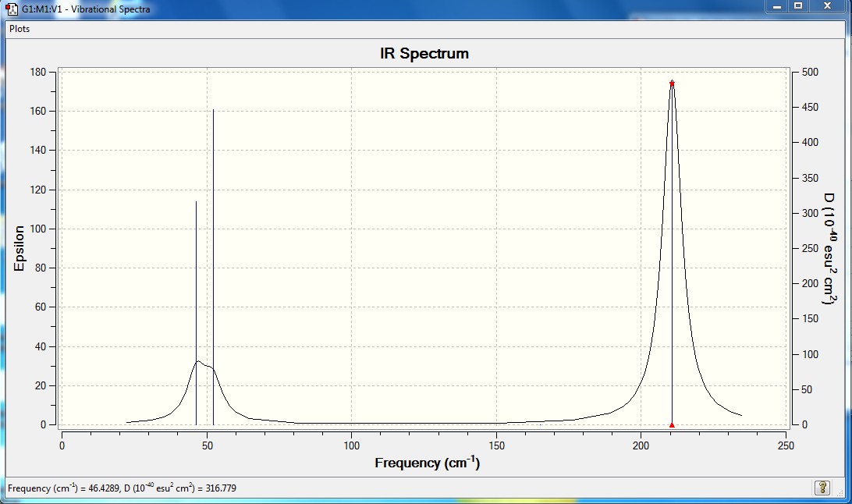
Task: Click the blue peak line near 46 cm-1
Action: pos(196,313)
